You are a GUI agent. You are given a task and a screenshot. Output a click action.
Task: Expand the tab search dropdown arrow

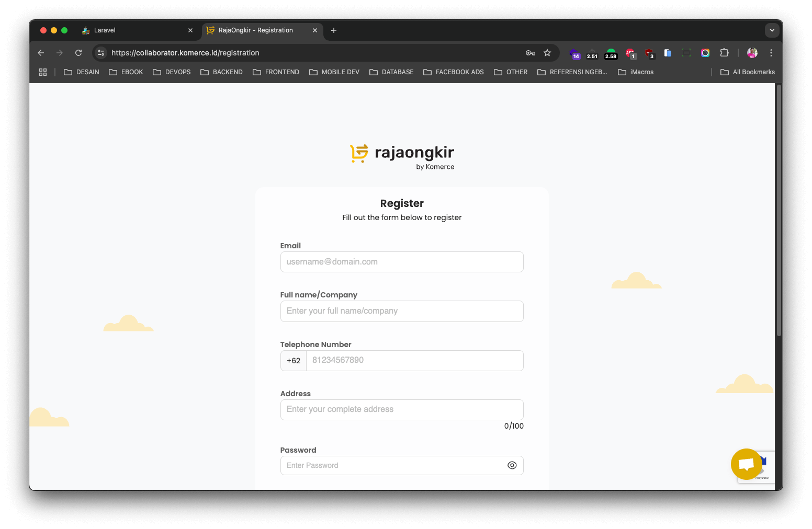pos(772,30)
